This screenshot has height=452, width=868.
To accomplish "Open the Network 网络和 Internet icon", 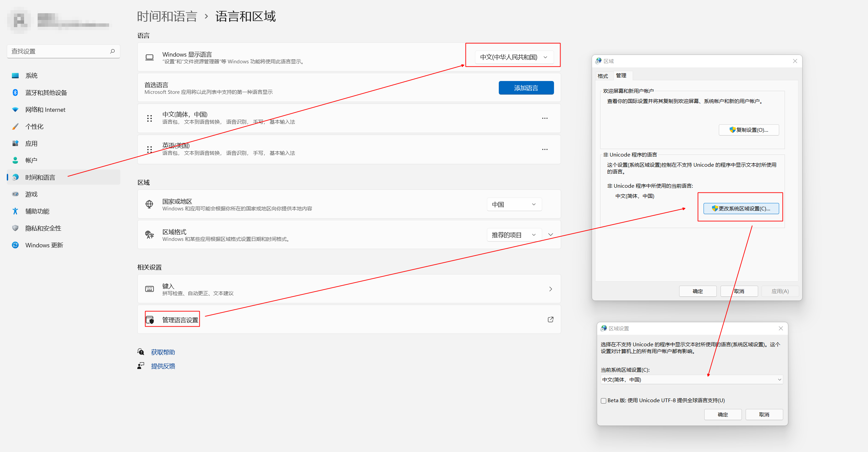I will (15, 109).
